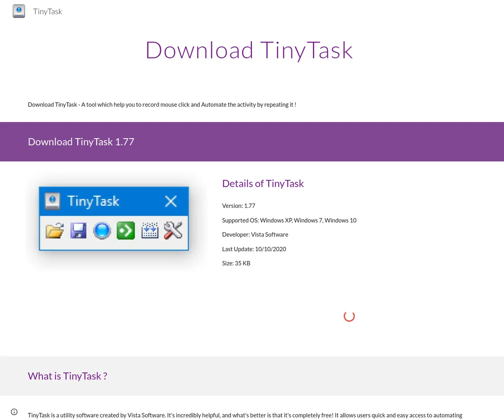Click the "What is TinyTask ?" heading

coord(68,376)
